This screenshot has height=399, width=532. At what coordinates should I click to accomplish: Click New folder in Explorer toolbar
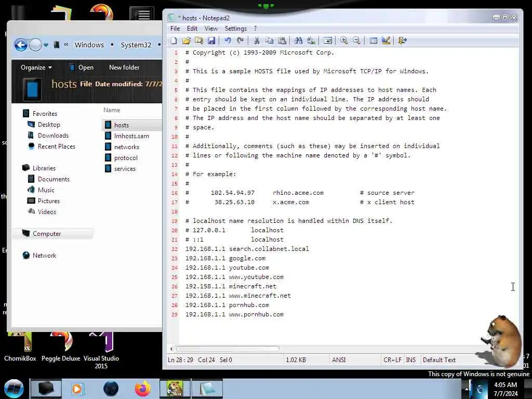coord(124,68)
